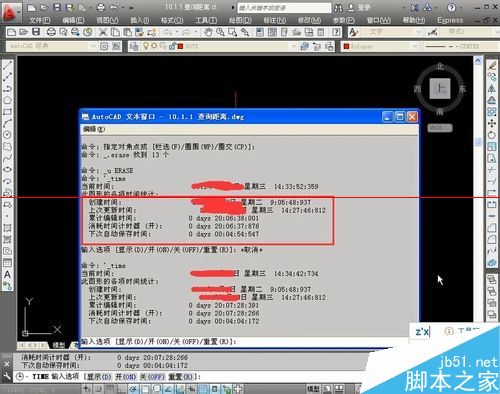Open 编辑(E) menu in the text window
The width and height of the screenshot is (500, 394).
coord(94,129)
